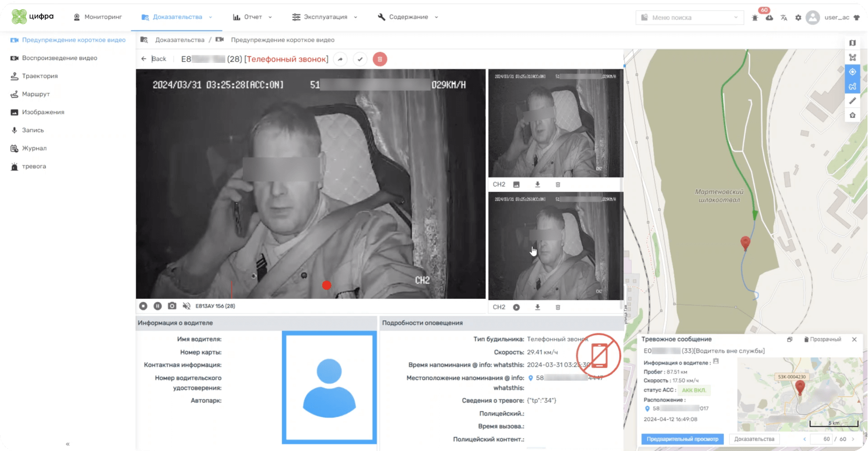Open the Меню поиска combo box
868x451 pixels.
pos(689,18)
